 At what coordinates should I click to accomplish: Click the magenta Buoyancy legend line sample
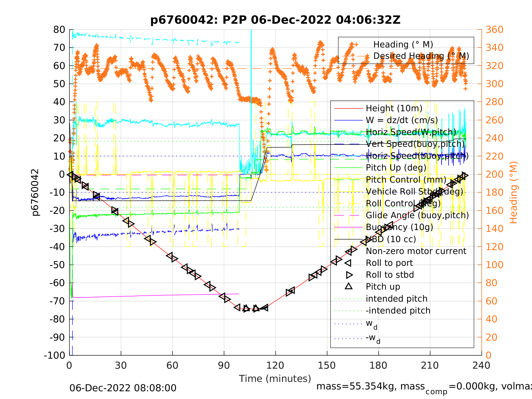click(x=348, y=227)
